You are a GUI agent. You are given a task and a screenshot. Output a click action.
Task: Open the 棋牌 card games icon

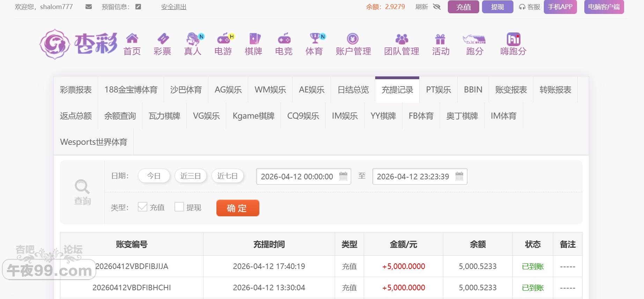pyautogui.click(x=254, y=38)
